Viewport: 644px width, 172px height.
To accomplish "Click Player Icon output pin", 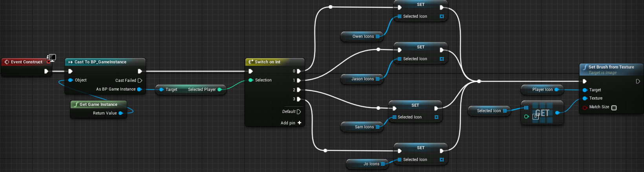I will pos(556,89).
